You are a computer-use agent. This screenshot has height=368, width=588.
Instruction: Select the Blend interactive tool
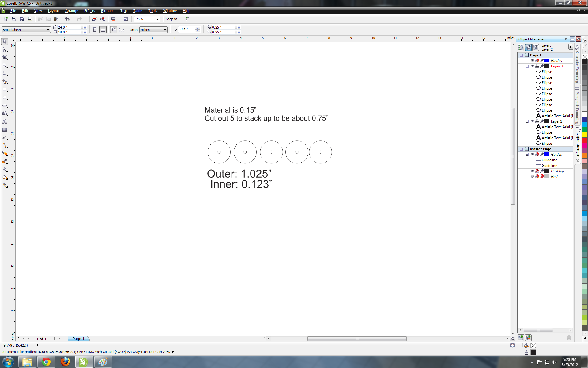(x=5, y=153)
